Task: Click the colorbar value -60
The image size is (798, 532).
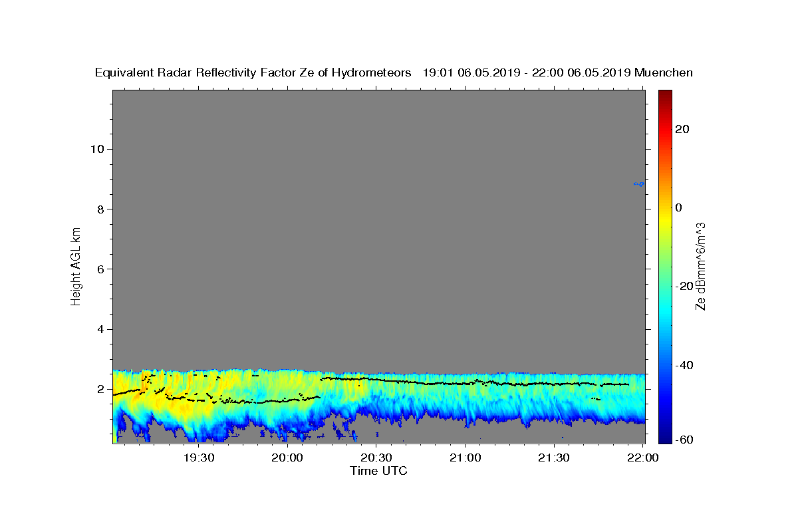Action: tap(683, 440)
